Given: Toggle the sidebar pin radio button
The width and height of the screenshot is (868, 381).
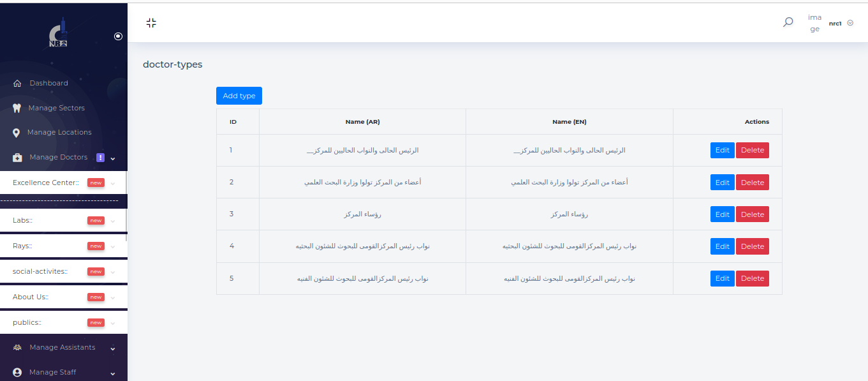Looking at the screenshot, I should point(118,36).
